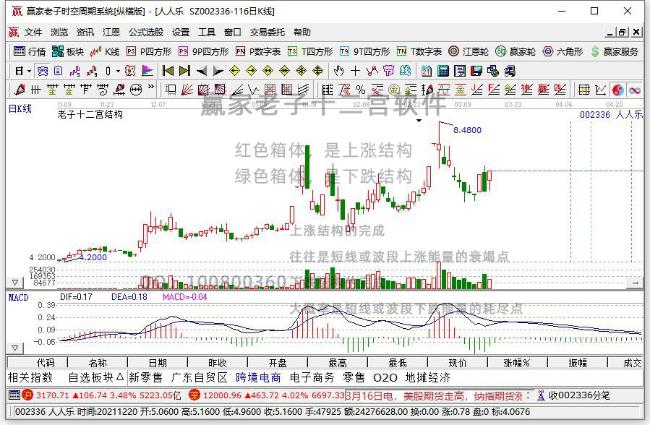Open the 文件 menu

[33, 32]
